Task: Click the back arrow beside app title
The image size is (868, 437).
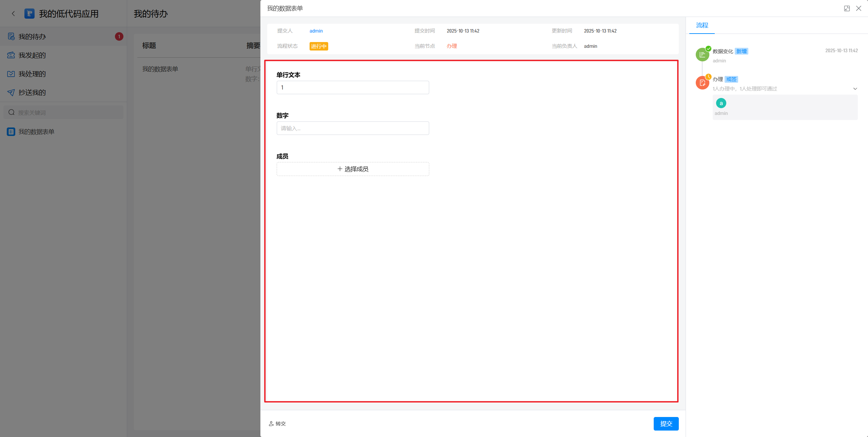Action: (13, 14)
